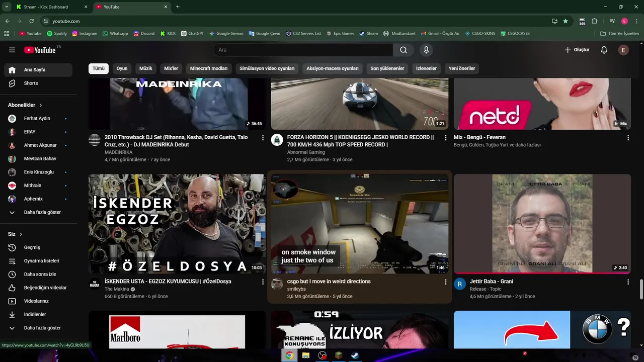Select Aksiyon-macera oyunları chip

(x=333, y=68)
